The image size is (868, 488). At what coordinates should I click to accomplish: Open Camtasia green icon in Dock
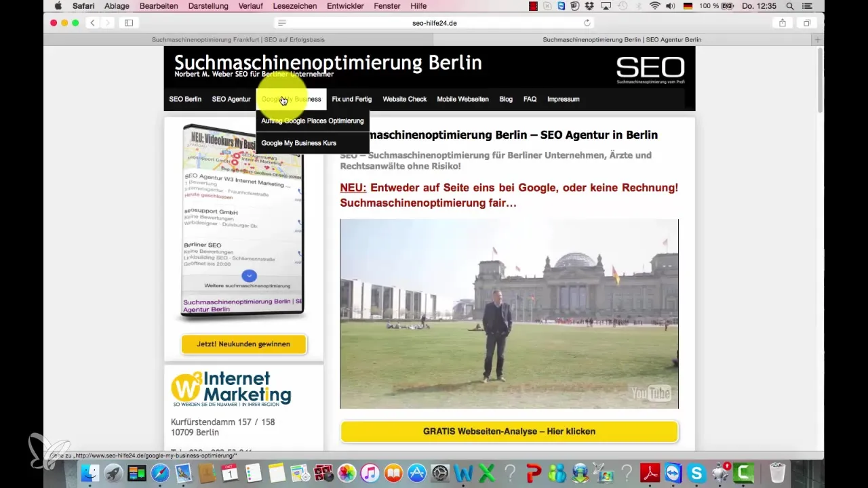(x=744, y=472)
